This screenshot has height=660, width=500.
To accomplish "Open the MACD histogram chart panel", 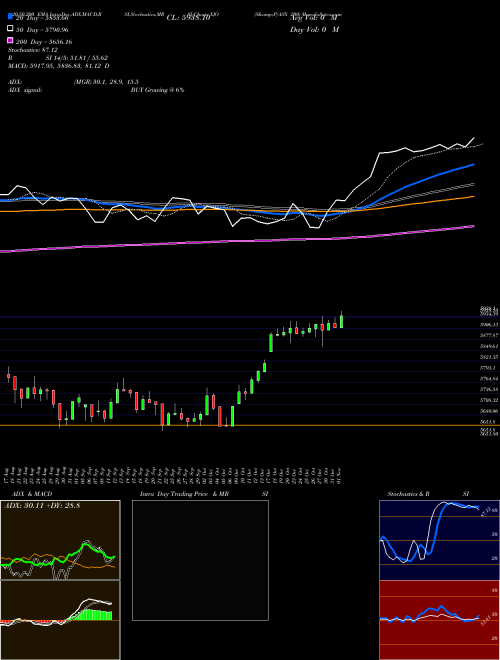I will [60, 620].
